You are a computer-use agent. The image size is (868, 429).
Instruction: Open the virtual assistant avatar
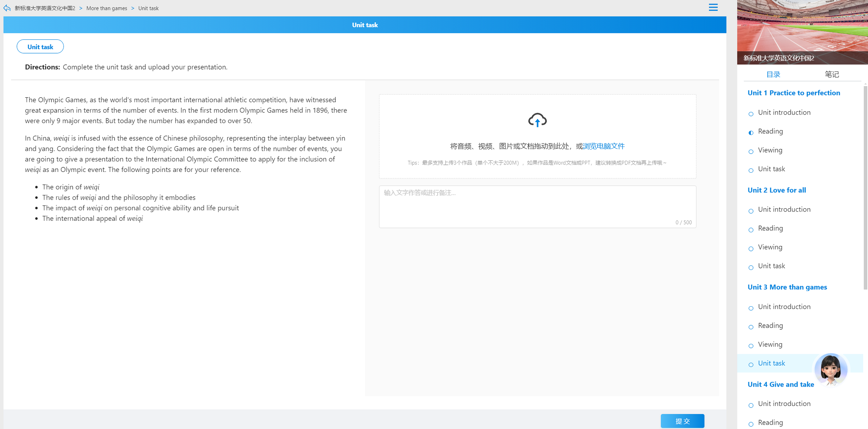coord(831,370)
